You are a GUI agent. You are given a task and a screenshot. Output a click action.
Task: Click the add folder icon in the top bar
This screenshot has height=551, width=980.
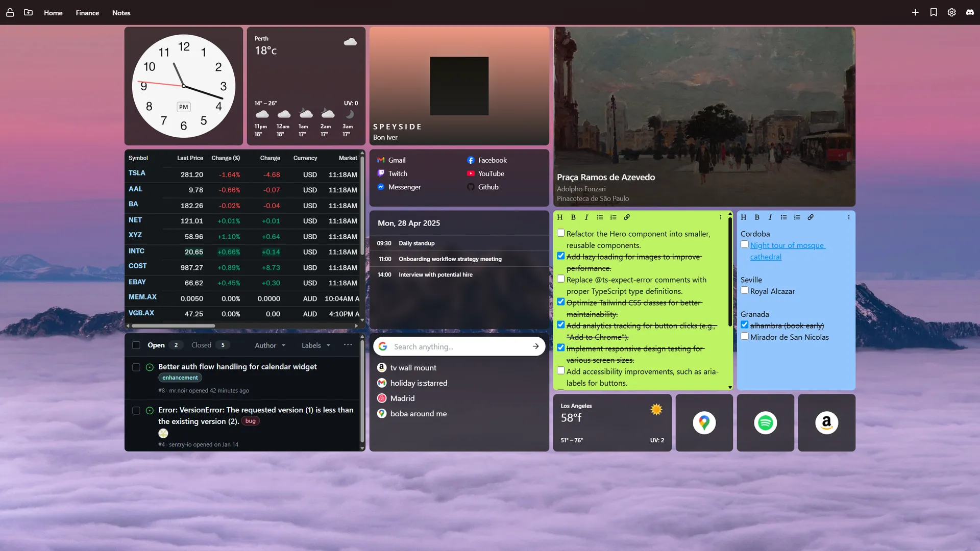click(28, 13)
